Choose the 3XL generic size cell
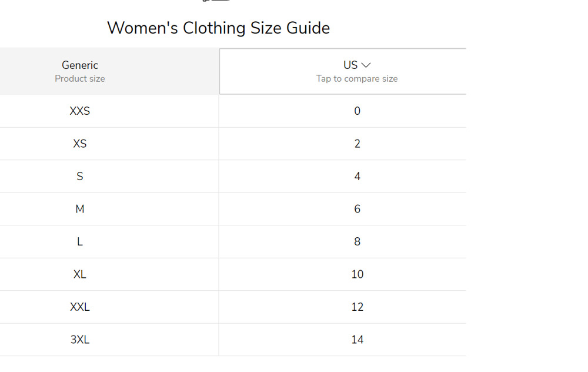Screen dimensions: 588x372 pyautogui.click(x=109, y=340)
